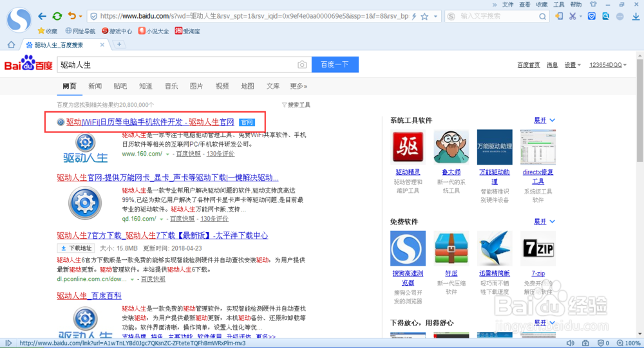Click the site security shield icon
The width and height of the screenshot is (644, 348).
pyautogui.click(x=93, y=17)
